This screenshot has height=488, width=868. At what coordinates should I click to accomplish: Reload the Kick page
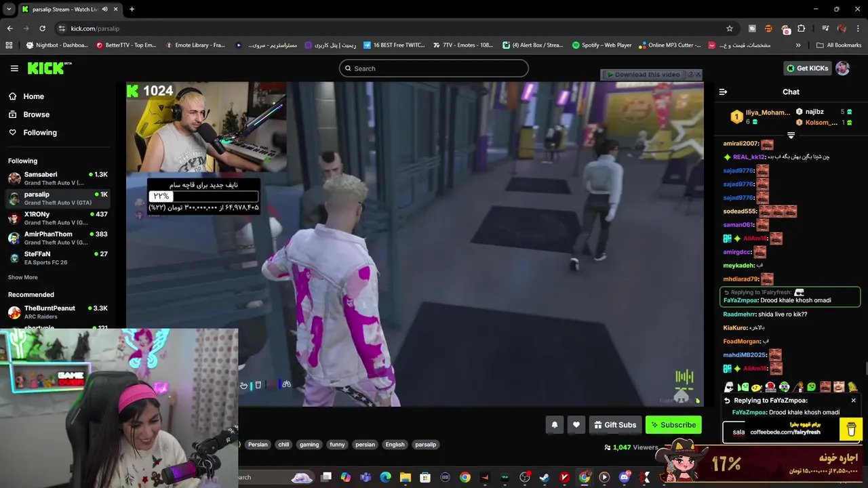[42, 28]
